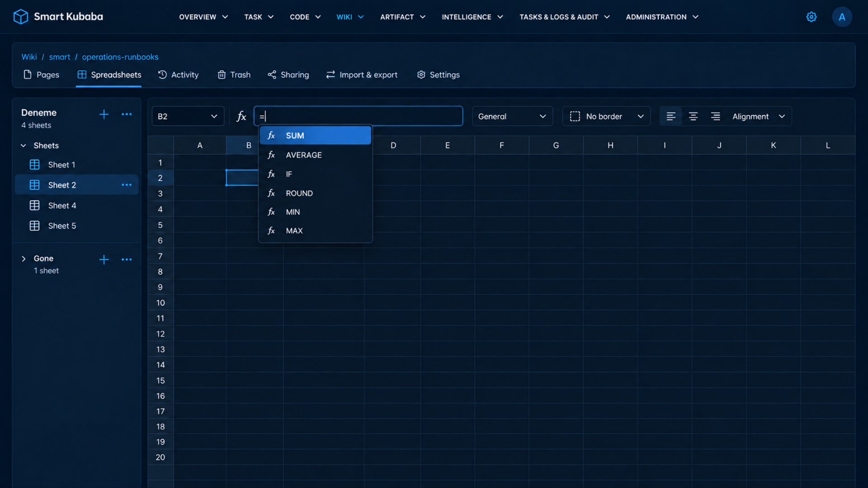Screen dimensions: 868x488
Task: Open the user avatar A menu
Action: point(842,17)
